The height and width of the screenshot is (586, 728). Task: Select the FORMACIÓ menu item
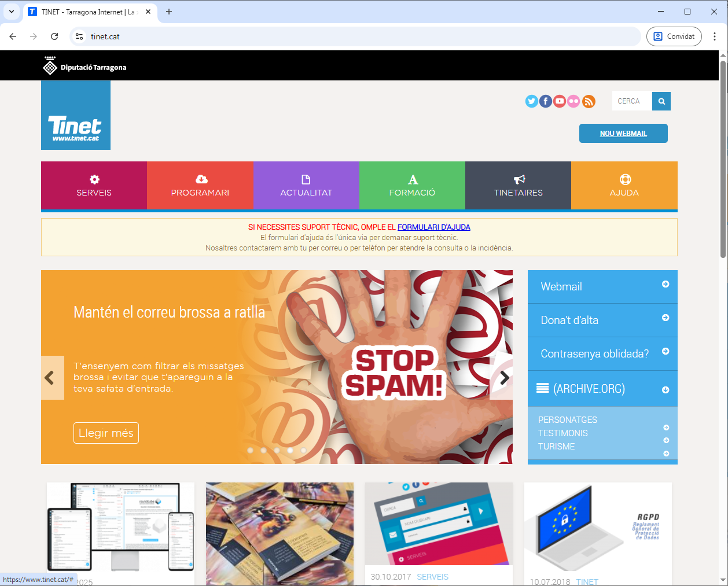point(412,185)
